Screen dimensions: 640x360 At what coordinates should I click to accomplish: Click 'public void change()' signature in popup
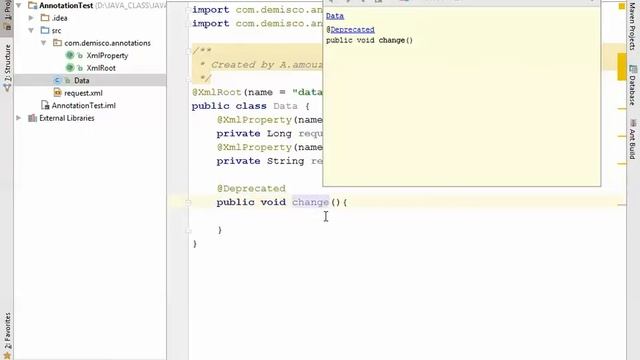[369, 40]
